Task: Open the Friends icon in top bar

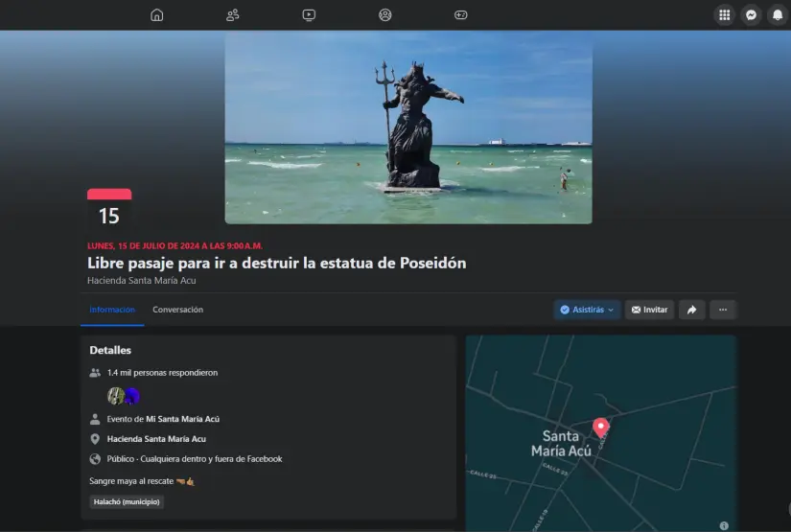Action: coord(233,14)
